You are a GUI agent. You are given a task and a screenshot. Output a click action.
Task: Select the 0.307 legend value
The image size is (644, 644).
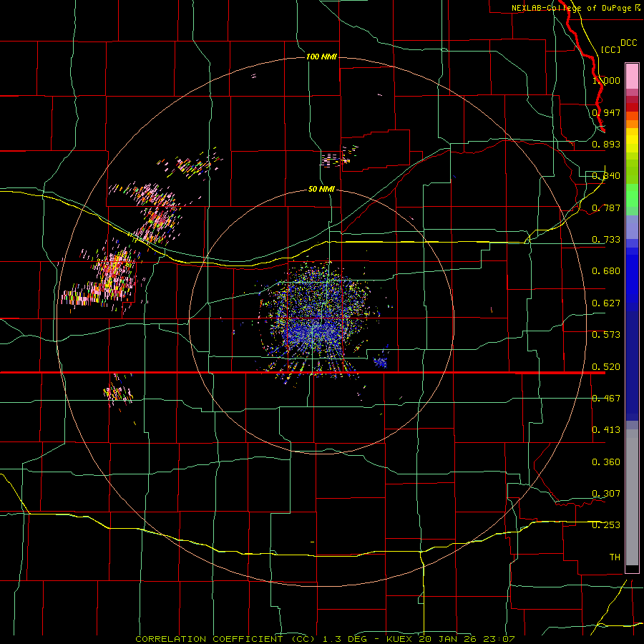pos(606,494)
